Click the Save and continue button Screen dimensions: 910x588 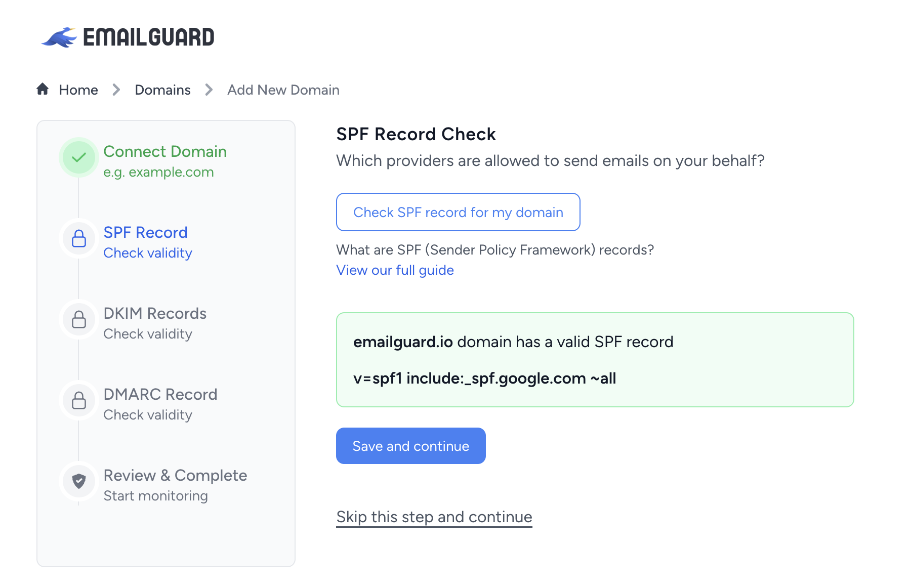411,446
